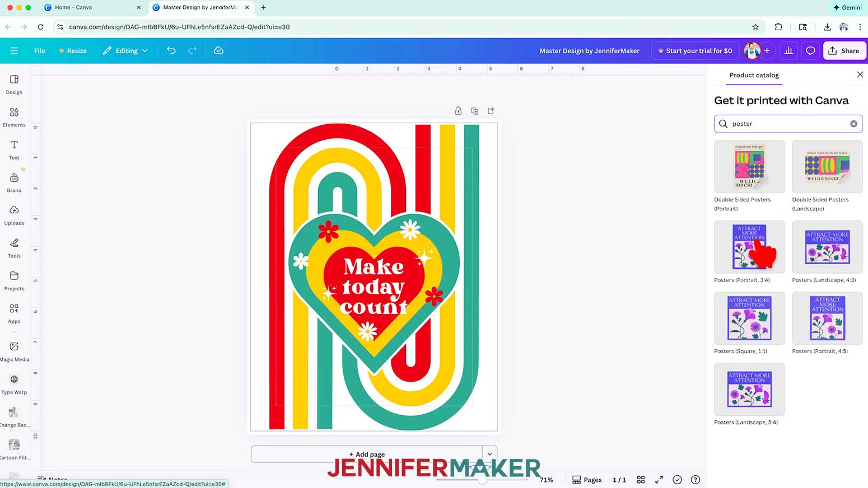Open browser extensions puzzle icon
The image size is (868, 488).
click(778, 27)
